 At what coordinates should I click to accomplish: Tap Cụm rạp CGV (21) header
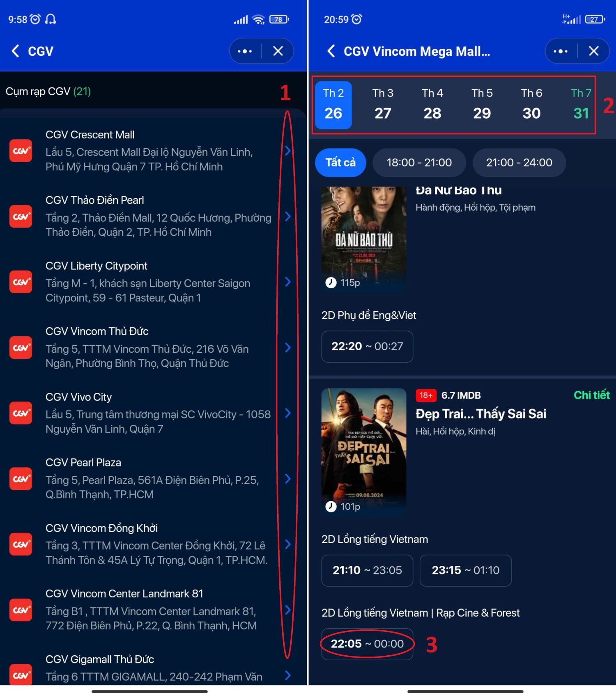pos(48,91)
